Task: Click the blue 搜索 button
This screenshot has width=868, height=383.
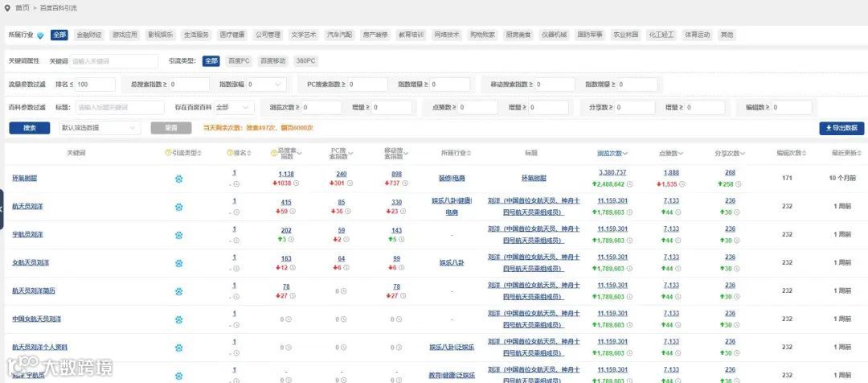Action: click(x=30, y=128)
